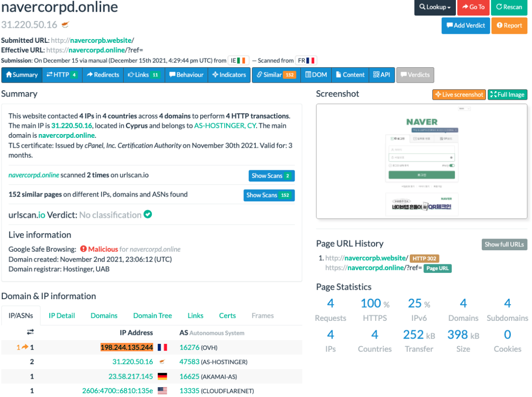Select the IP/ASNs tab
532x397 pixels.
point(21,316)
